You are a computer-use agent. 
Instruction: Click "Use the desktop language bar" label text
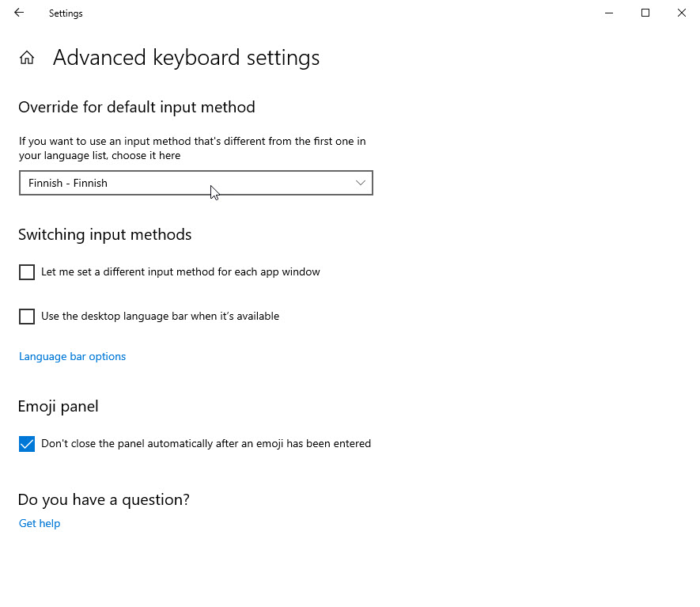pyautogui.click(x=160, y=317)
